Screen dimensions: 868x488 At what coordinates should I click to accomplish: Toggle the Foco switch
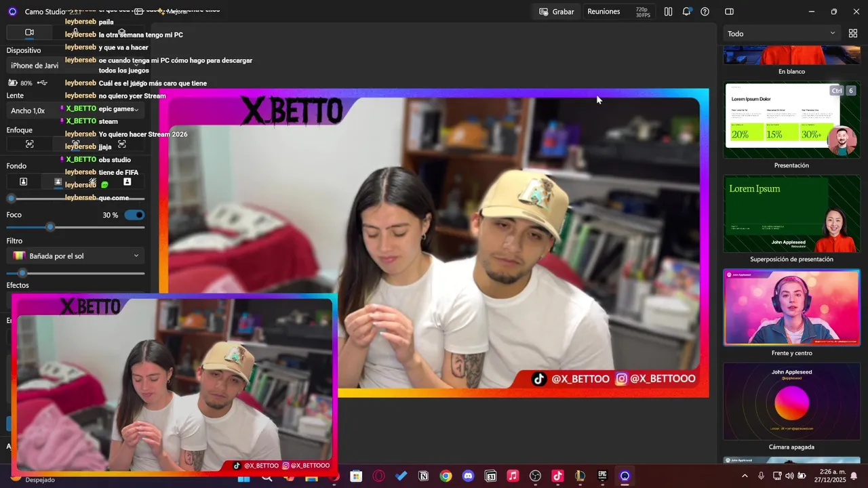pos(135,215)
